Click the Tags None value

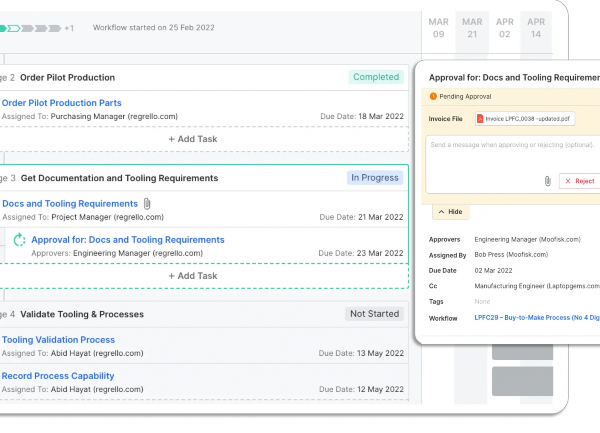coord(482,302)
